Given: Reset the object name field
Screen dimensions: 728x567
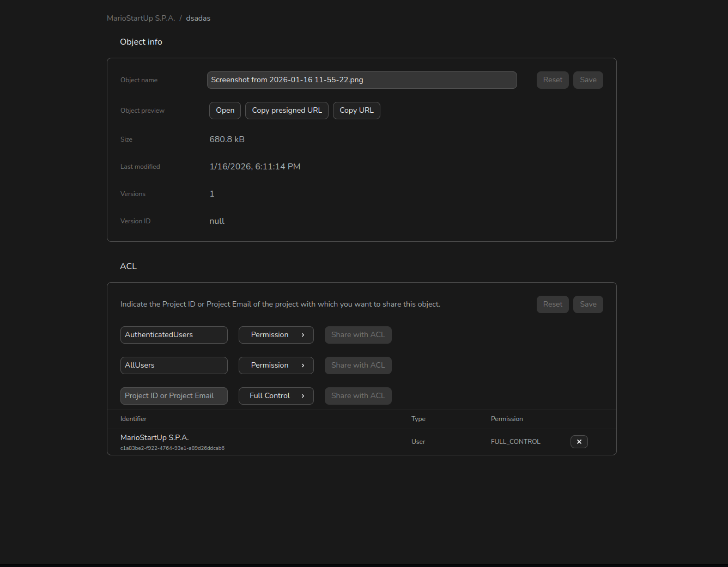Looking at the screenshot, I should [x=553, y=80].
